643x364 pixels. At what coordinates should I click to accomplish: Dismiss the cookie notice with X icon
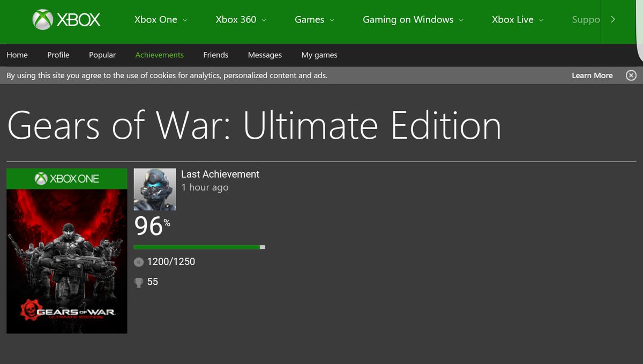coord(631,75)
